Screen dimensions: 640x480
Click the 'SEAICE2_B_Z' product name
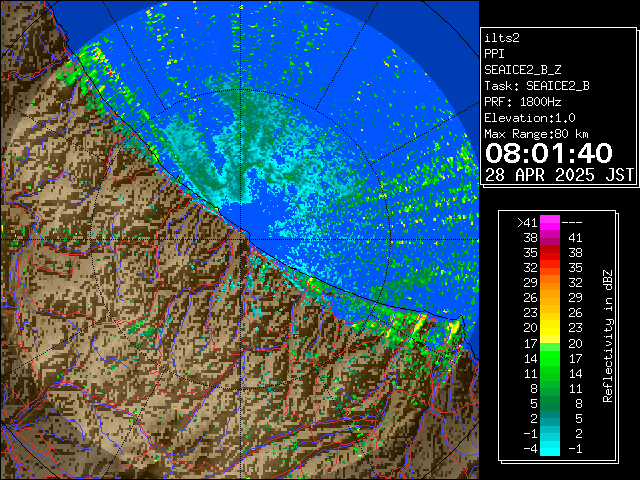(x=523, y=70)
